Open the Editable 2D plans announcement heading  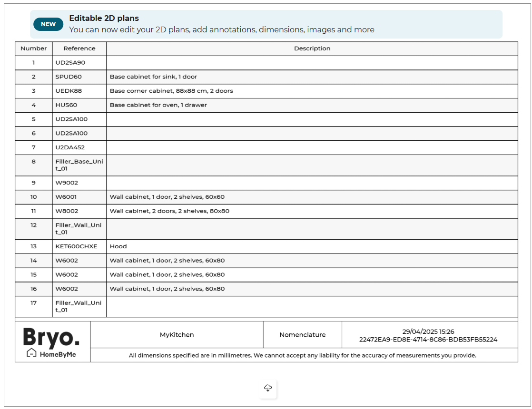[104, 19]
